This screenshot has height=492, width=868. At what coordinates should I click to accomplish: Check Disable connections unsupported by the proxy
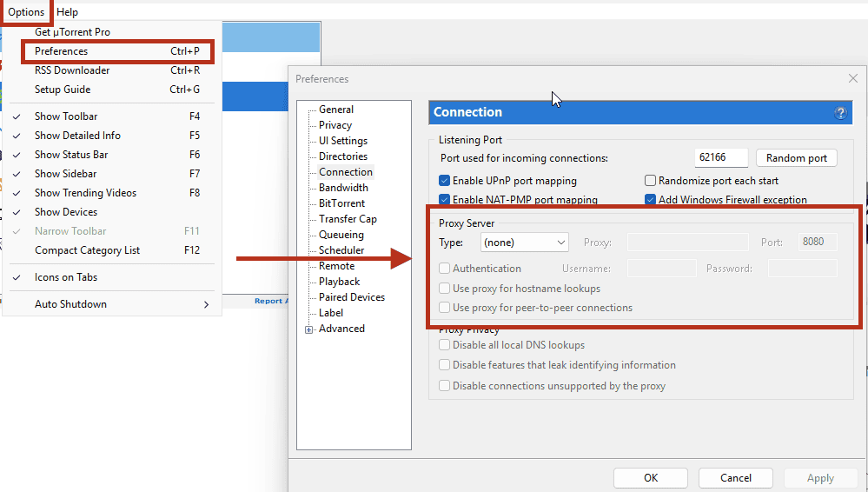[444, 385]
